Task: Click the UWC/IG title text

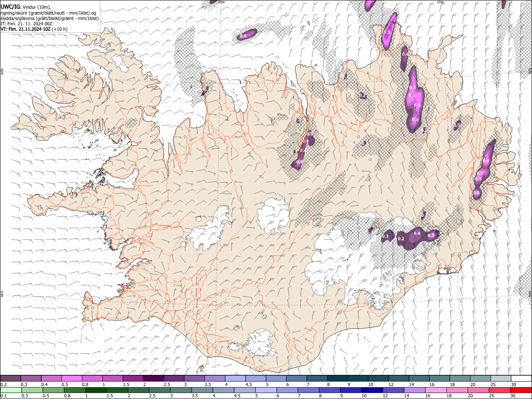Action: [10, 7]
